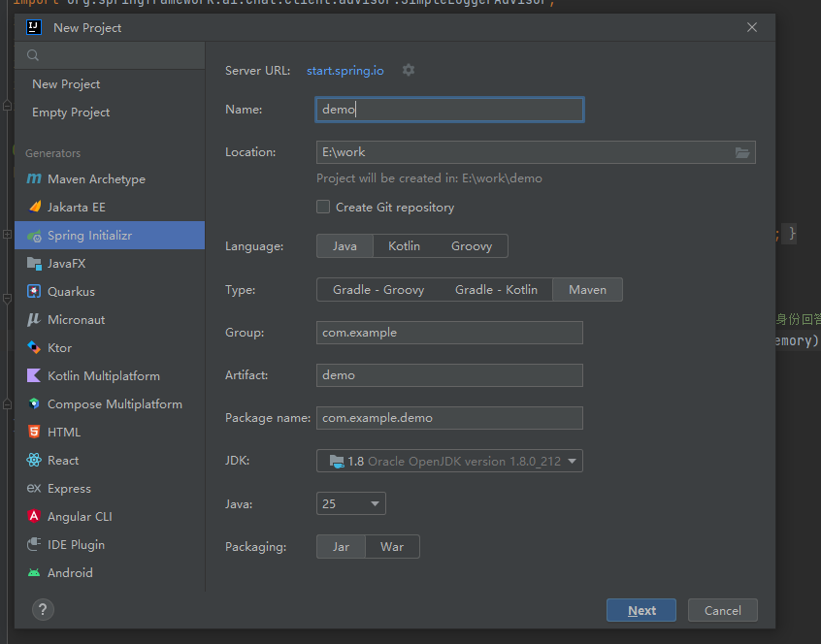The image size is (821, 644).
Task: Click the Kotlin Multiplatform K icon
Action: [34, 375]
